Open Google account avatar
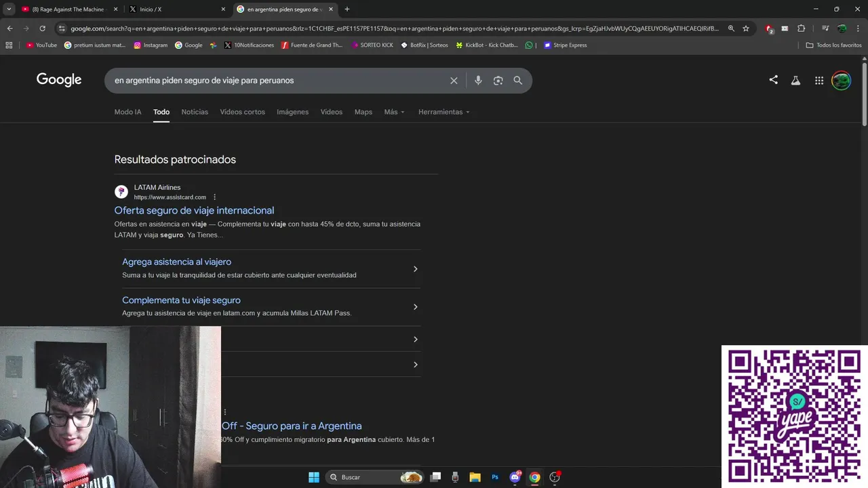Screen dimensions: 868x488 (842, 81)
